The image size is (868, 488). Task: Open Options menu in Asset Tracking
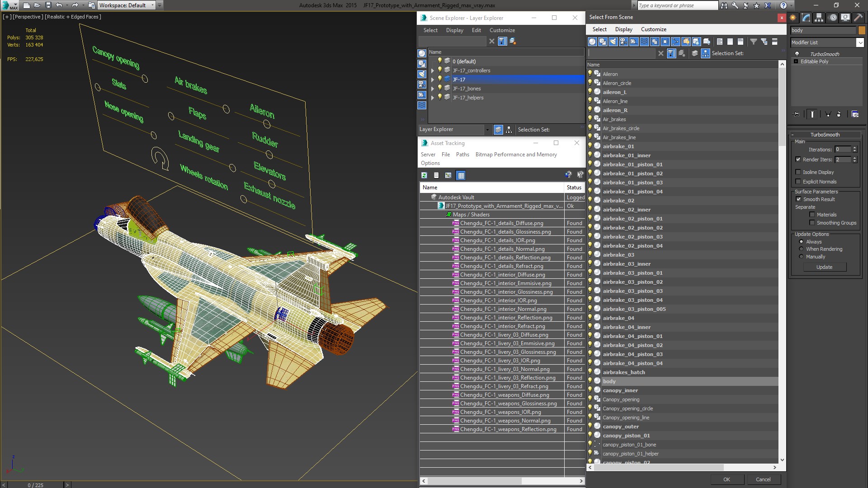tap(430, 163)
